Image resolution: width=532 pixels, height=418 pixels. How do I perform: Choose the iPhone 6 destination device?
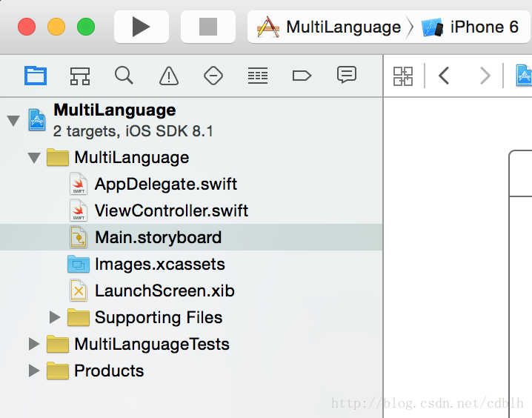click(x=471, y=27)
